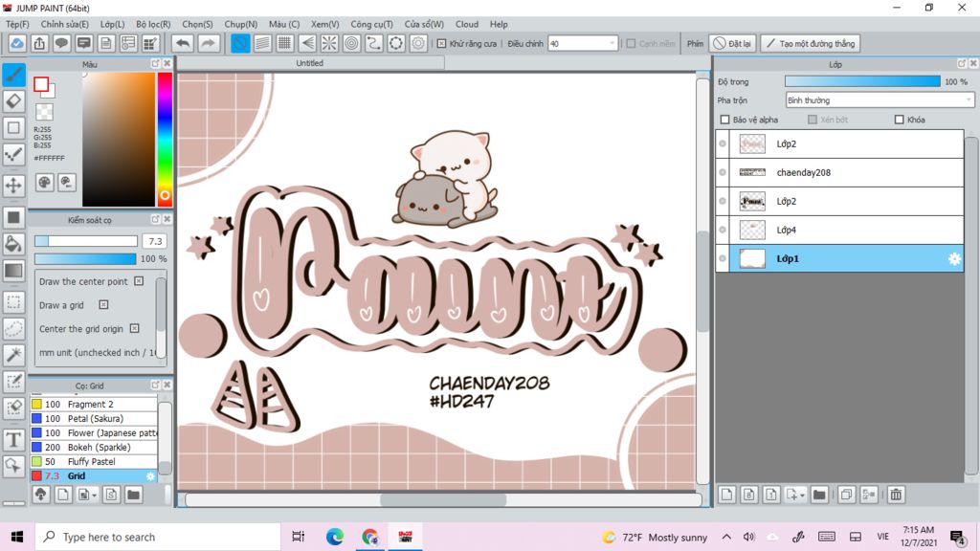Image resolution: width=980 pixels, height=551 pixels.
Task: Select the Select Pen tool
Action: click(x=13, y=381)
